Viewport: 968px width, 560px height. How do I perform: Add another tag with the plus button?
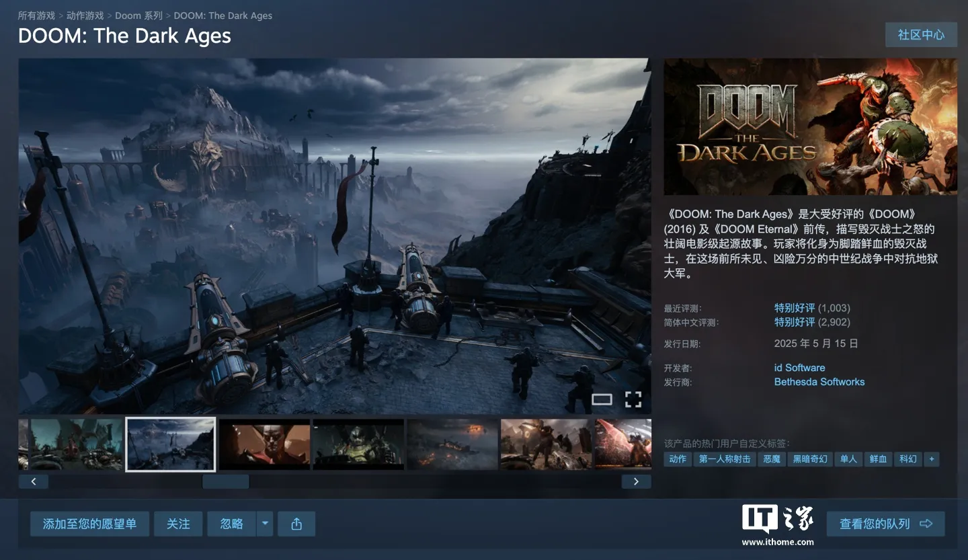pyautogui.click(x=932, y=459)
